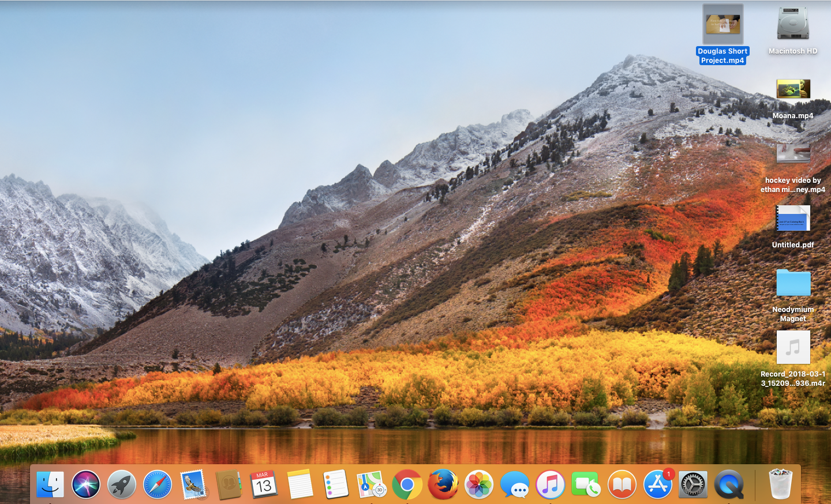Image resolution: width=831 pixels, height=504 pixels.
Task: Open Contacts from the Dock
Action: 229,484
